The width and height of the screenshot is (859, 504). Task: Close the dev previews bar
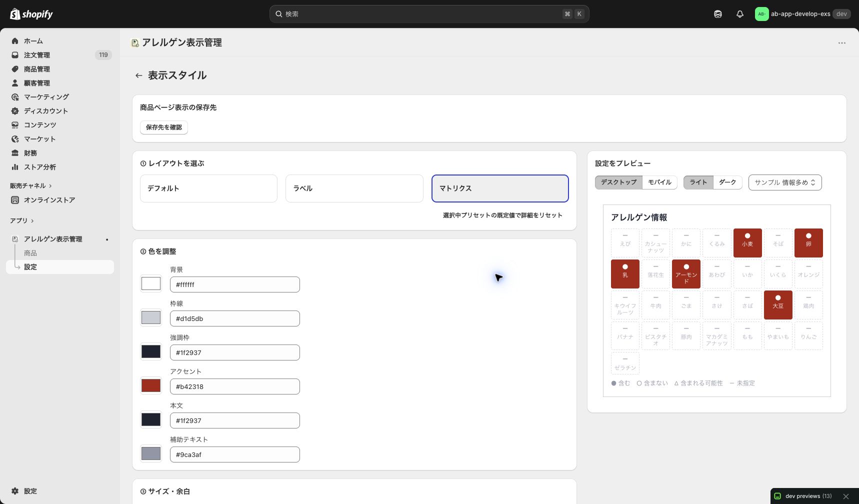(x=846, y=496)
